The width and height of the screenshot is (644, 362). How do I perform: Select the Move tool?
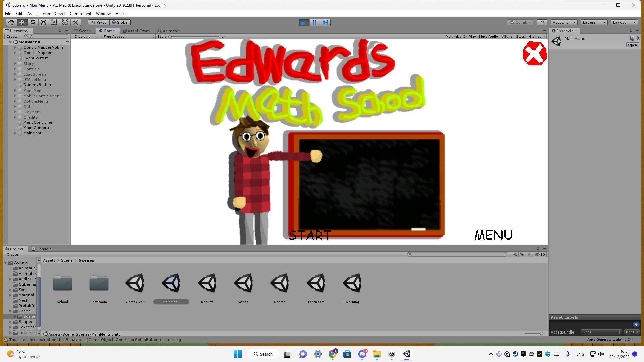21,22
